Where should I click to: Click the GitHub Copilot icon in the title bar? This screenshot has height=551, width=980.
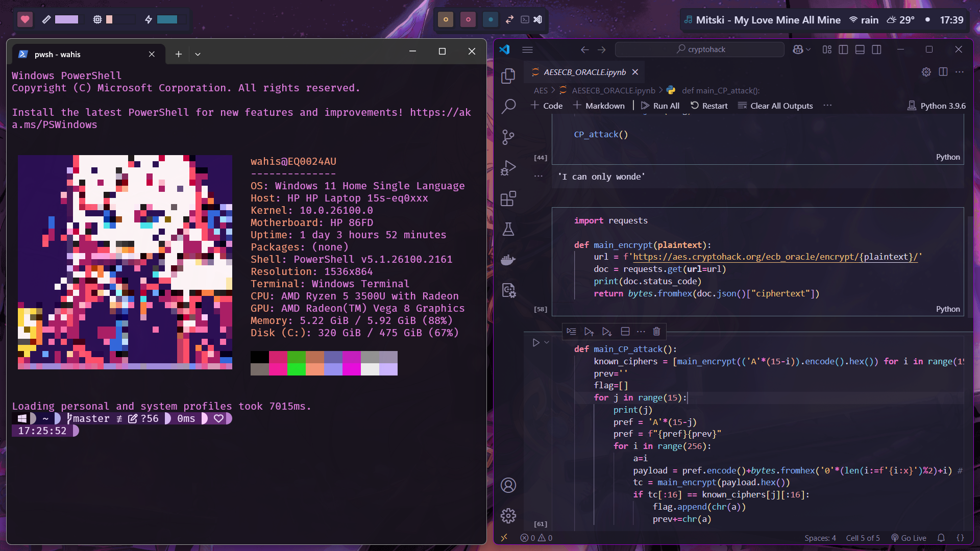(797, 49)
